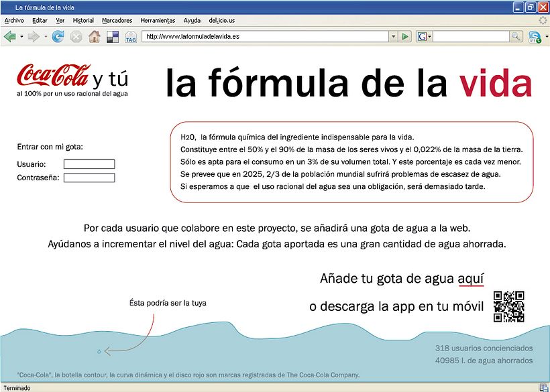The image size is (550, 392).
Task: Click the 'la fórmula de la vida' heading
Action: pyautogui.click(x=349, y=82)
